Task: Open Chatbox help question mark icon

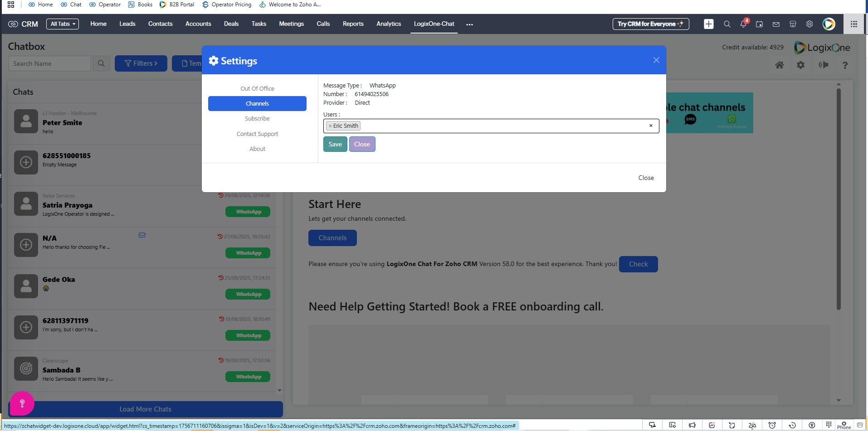Action: [845, 65]
